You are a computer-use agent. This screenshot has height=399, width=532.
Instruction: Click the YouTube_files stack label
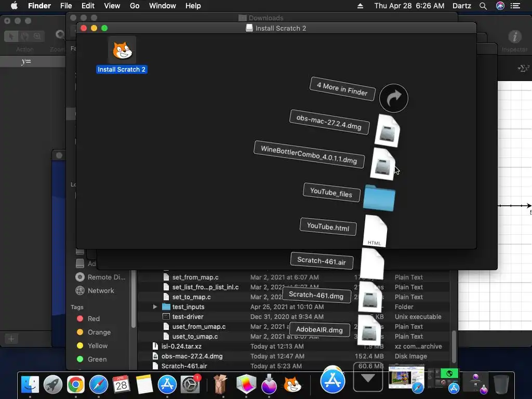[x=331, y=192]
